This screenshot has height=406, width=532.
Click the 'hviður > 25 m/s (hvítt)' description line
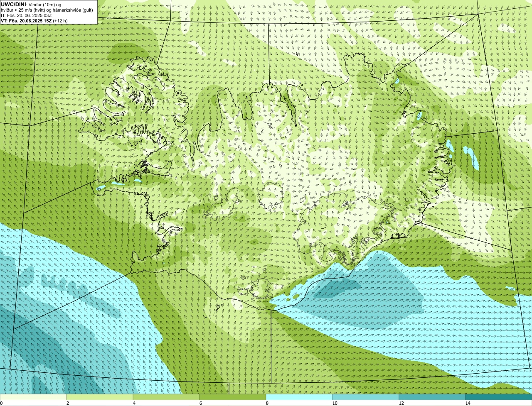pos(47,10)
